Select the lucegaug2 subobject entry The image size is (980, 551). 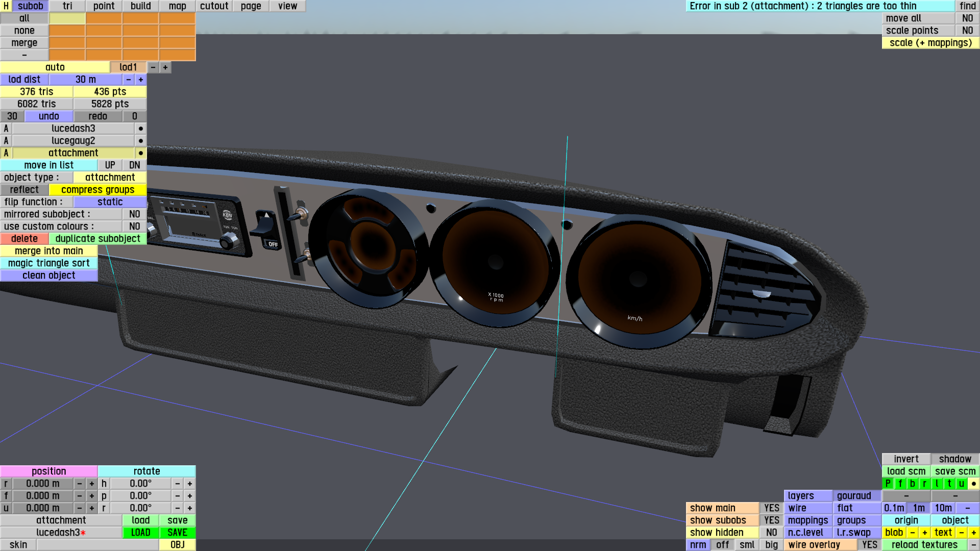[73, 141]
